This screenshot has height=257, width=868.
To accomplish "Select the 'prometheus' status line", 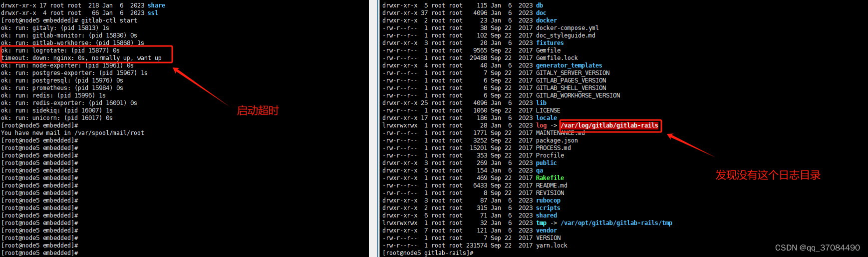I will 62,88.
